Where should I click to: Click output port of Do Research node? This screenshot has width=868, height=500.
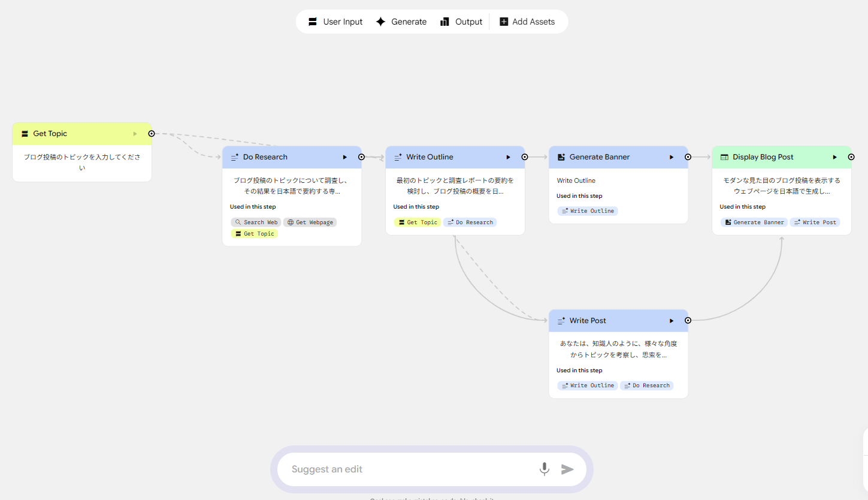point(361,157)
